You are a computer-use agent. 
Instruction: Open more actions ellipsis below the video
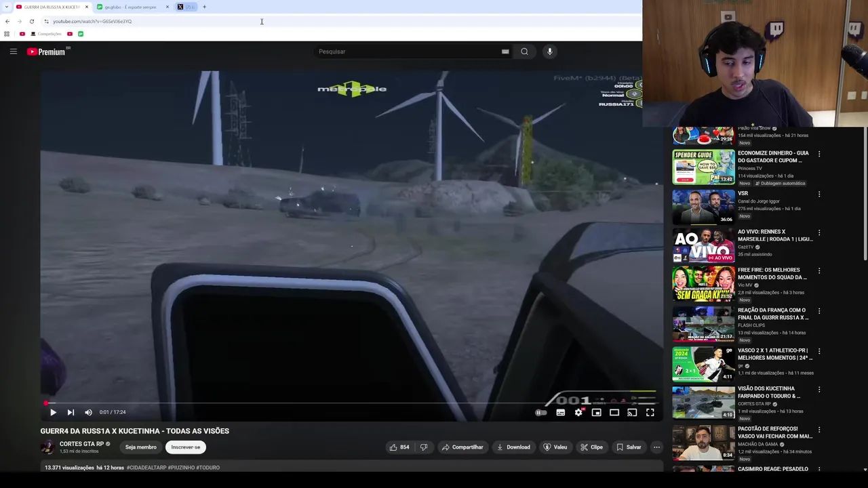pos(656,447)
